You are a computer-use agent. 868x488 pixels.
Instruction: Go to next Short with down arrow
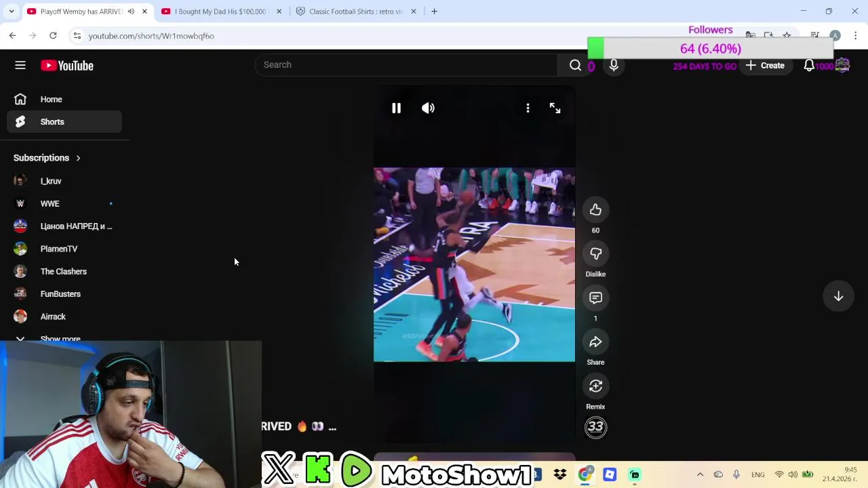[838, 296]
